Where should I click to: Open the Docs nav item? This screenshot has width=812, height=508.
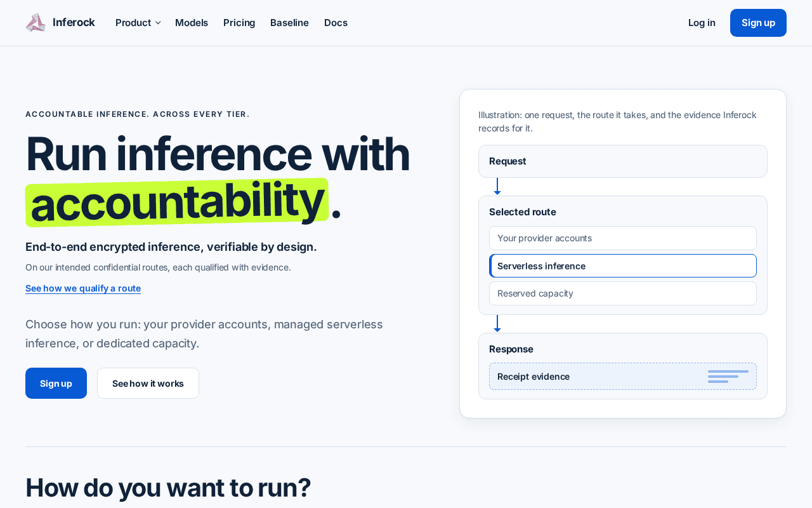click(x=336, y=23)
